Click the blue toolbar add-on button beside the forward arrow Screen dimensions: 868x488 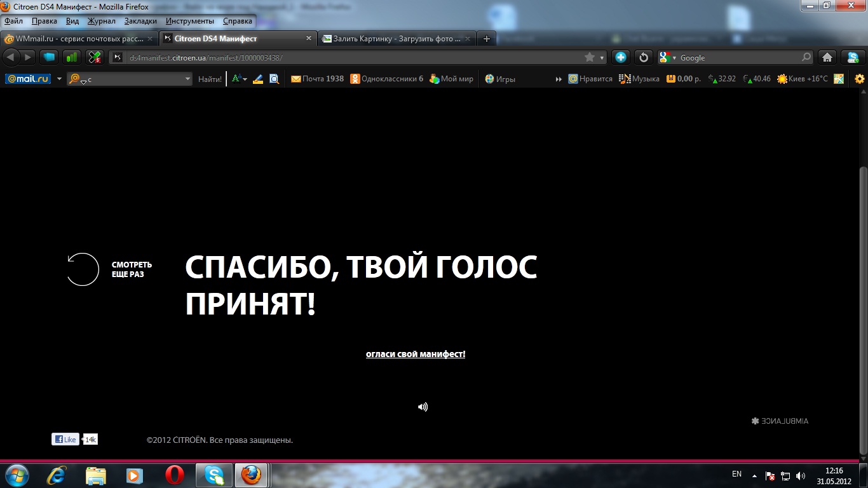[x=49, y=57]
